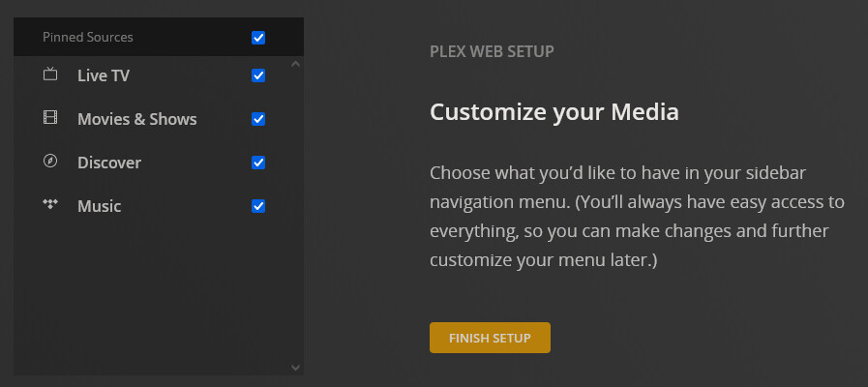868x387 pixels.
Task: Select the Movies & Shows entry text
Action: coord(136,119)
